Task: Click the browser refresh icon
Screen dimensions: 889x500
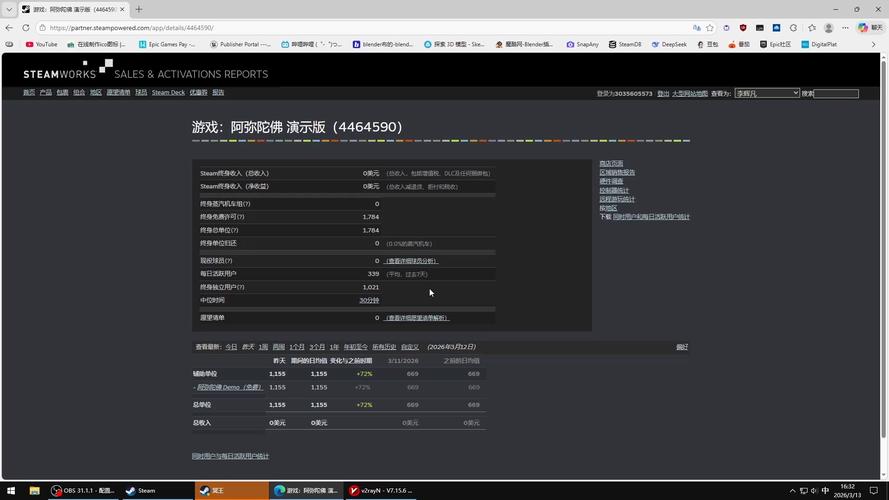Action: click(x=26, y=28)
